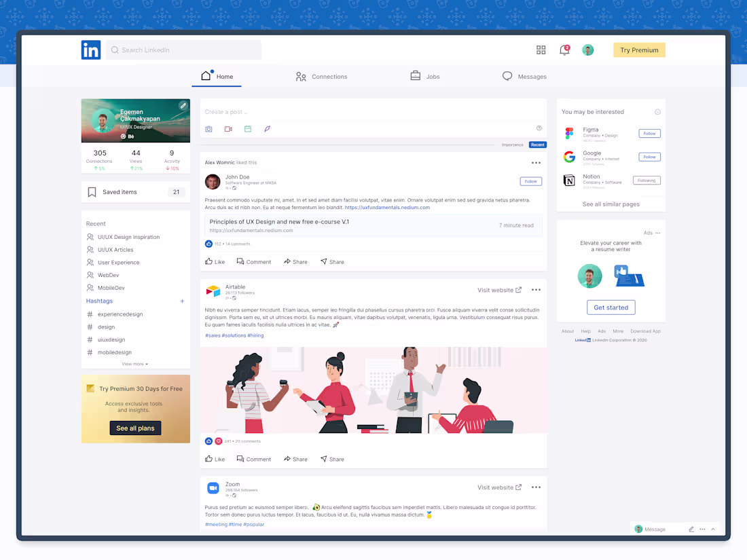This screenshot has width=747, height=560.
Task: Open the more options menu on the Zoom post
Action: pos(536,486)
